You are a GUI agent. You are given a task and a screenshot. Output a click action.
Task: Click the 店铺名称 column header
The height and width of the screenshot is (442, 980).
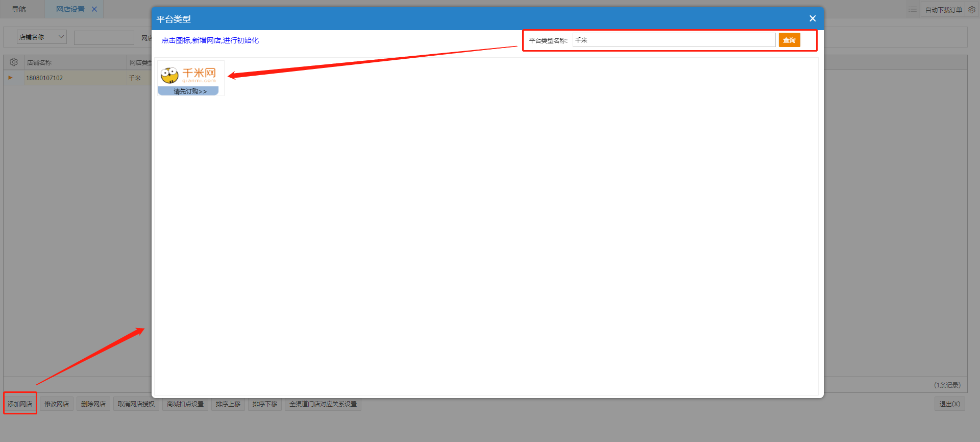coord(76,62)
